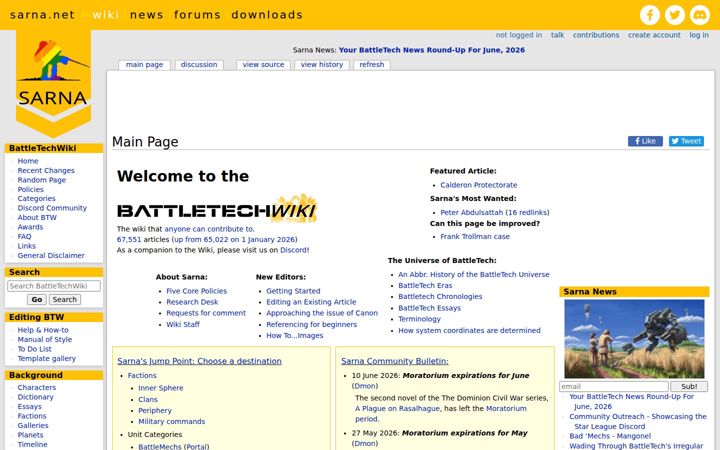This screenshot has height=450, width=720.
Task: Click the Tweet button
Action: point(686,141)
